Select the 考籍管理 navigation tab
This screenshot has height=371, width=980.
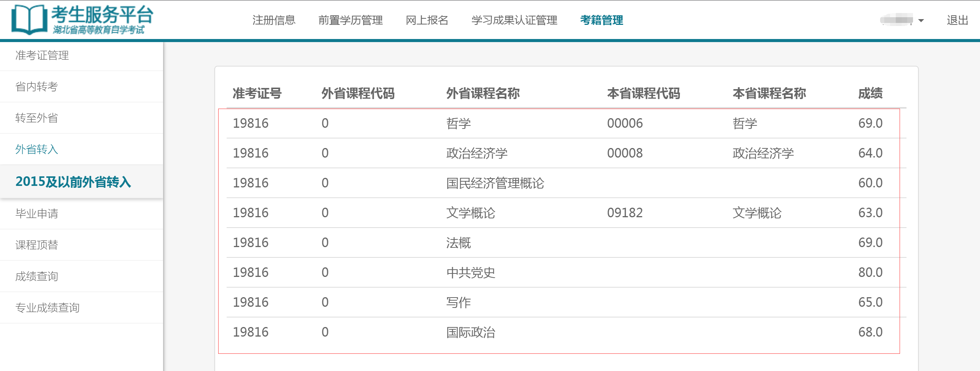point(601,20)
